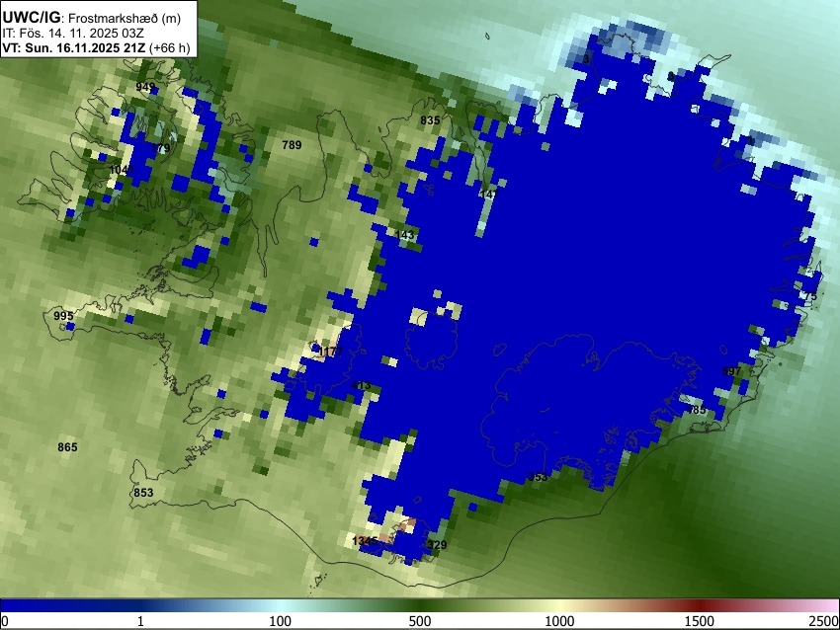
Task: Click the map value 835
Action: (x=430, y=120)
